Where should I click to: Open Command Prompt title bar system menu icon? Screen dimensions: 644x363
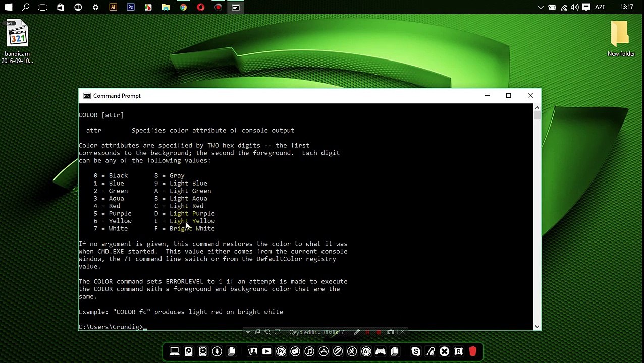point(87,96)
